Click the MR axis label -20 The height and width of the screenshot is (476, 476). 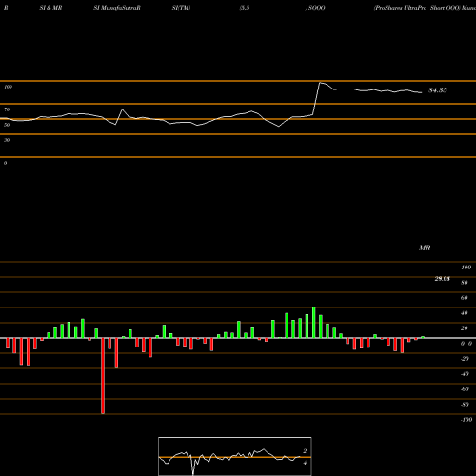pyautogui.click(x=465, y=359)
